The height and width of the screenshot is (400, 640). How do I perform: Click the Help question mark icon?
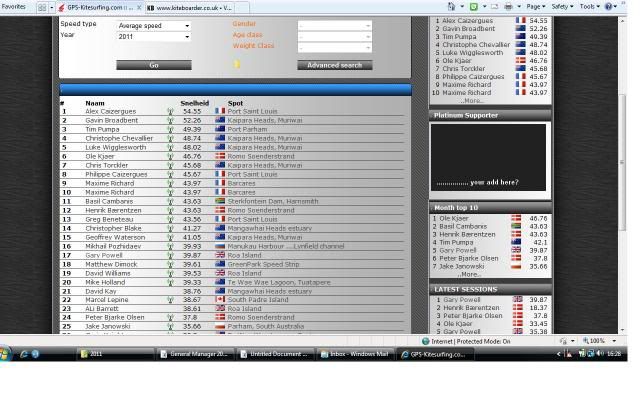click(609, 6)
